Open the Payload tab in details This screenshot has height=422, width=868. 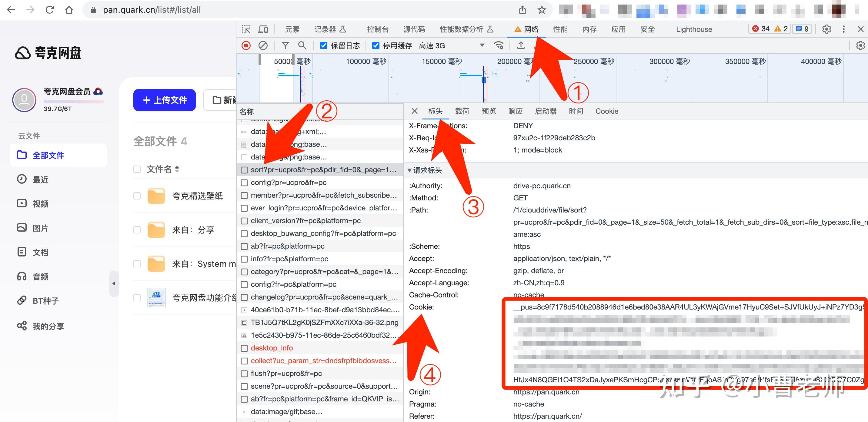click(x=462, y=111)
